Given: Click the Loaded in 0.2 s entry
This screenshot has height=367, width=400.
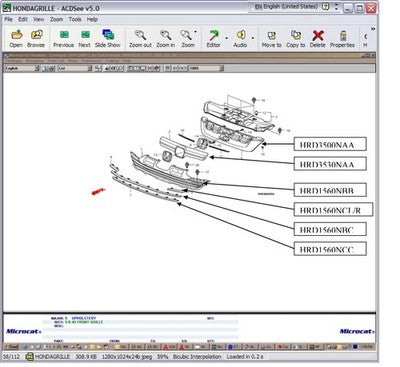Looking at the screenshot, I should (x=245, y=357).
